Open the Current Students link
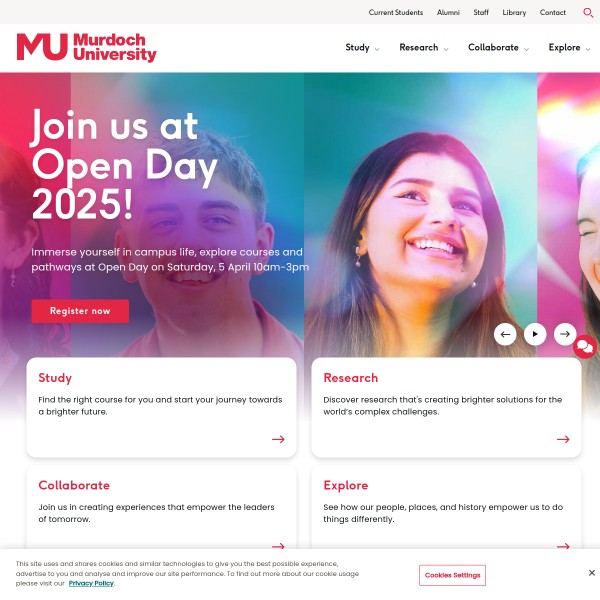The height and width of the screenshot is (600, 600). (396, 13)
